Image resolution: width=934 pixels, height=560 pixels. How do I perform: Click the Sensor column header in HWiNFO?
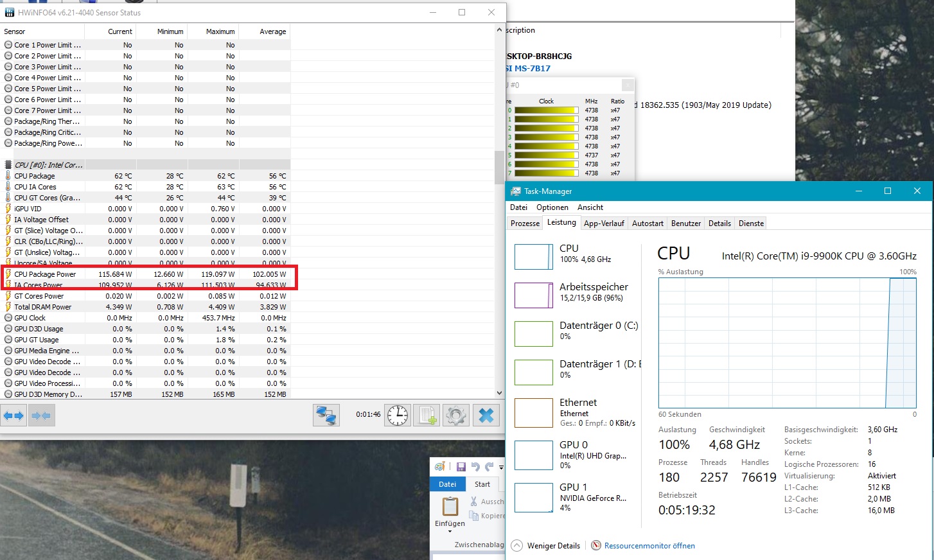(42, 31)
